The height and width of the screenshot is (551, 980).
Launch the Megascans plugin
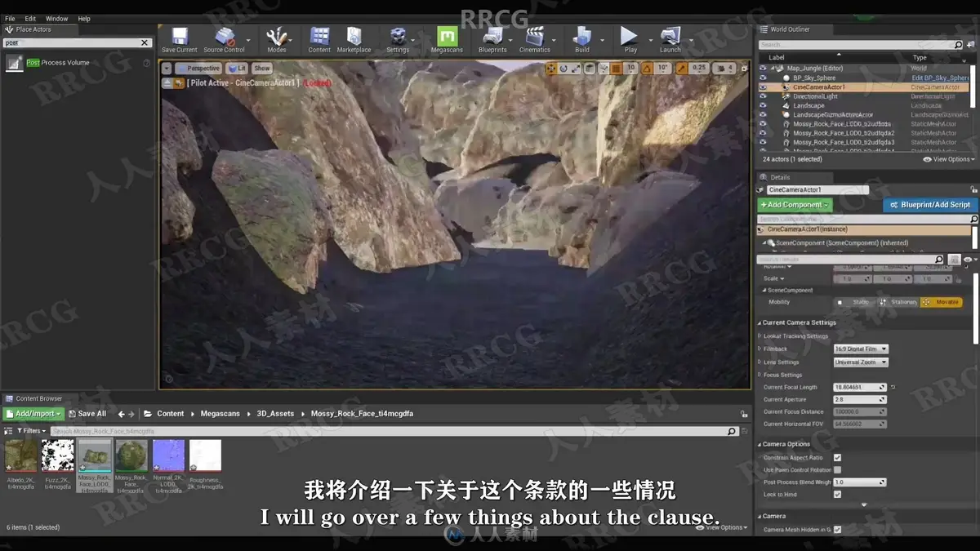click(447, 39)
